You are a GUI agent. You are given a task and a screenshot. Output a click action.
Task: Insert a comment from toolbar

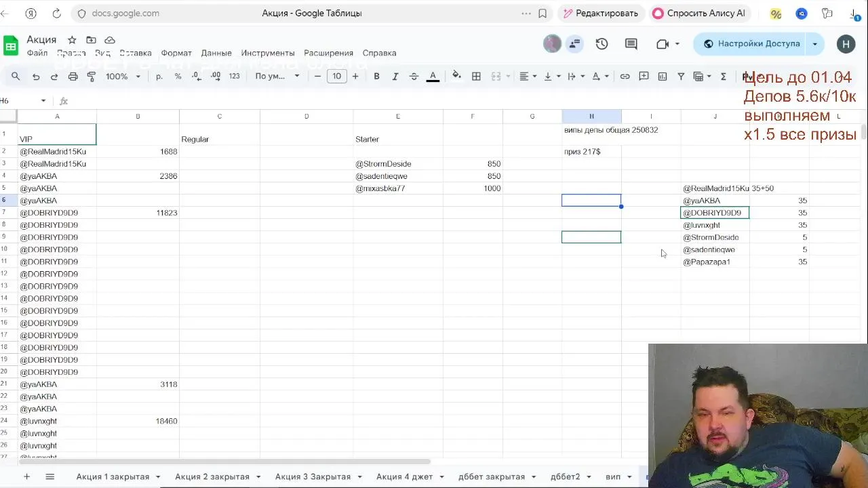pos(644,77)
